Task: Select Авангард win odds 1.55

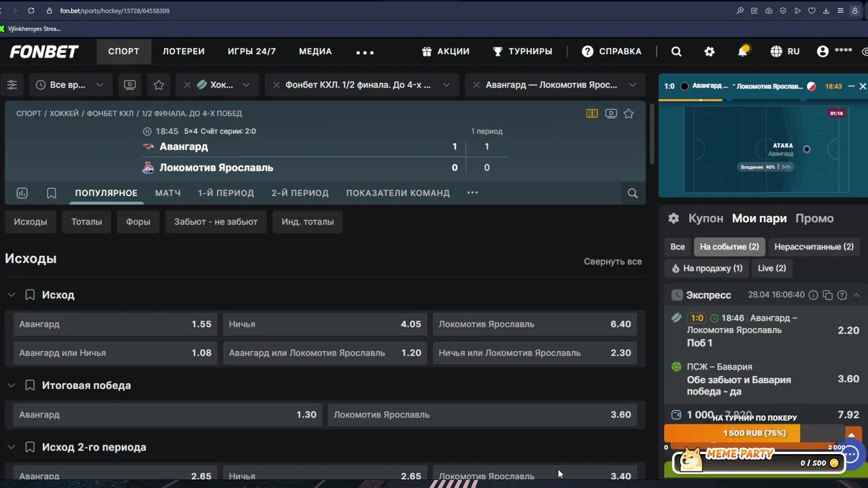Action: point(115,324)
